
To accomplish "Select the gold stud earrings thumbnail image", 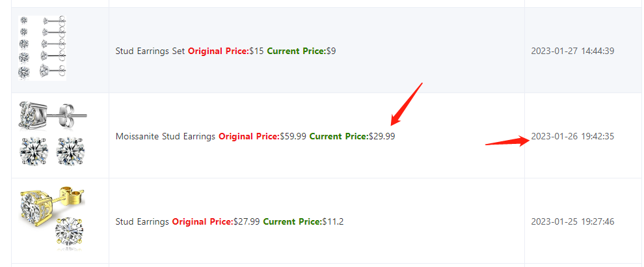I will pos(53,219).
